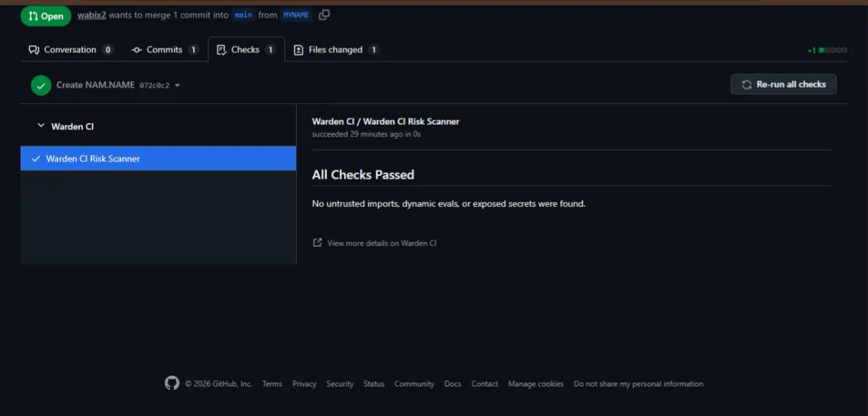Copy the MYNAME branch name to clipboard

pyautogui.click(x=324, y=15)
